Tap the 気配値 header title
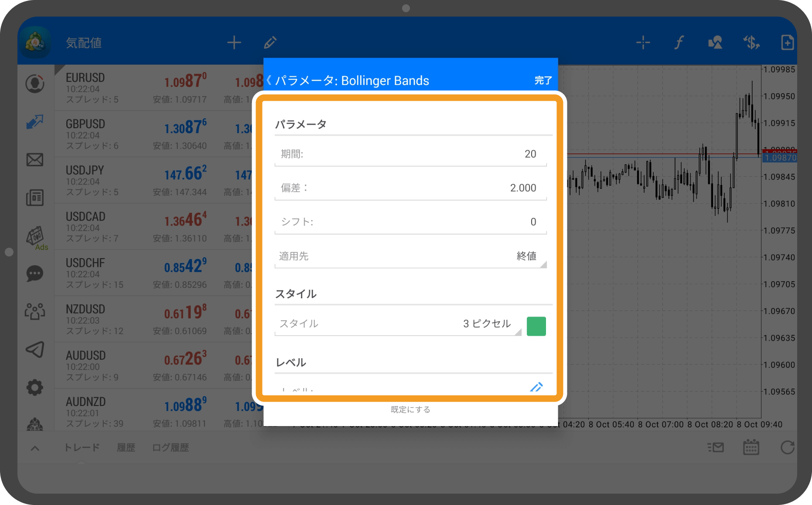Screen dimensions: 812x505 (x=84, y=43)
